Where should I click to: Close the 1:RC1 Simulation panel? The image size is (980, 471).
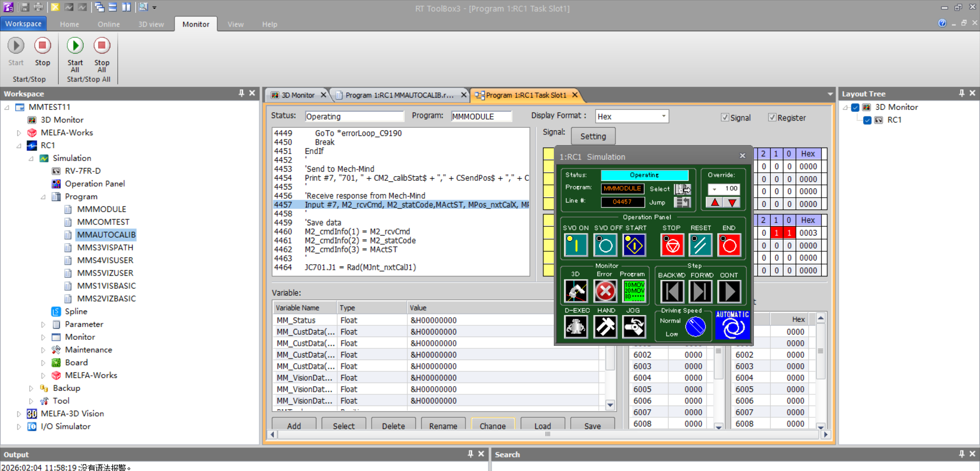[742, 156]
